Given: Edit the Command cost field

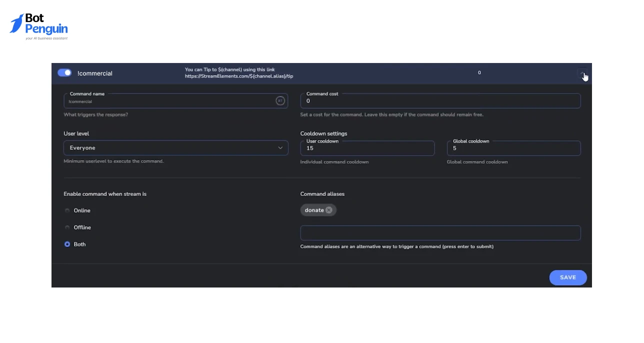Looking at the screenshot, I should (x=440, y=101).
